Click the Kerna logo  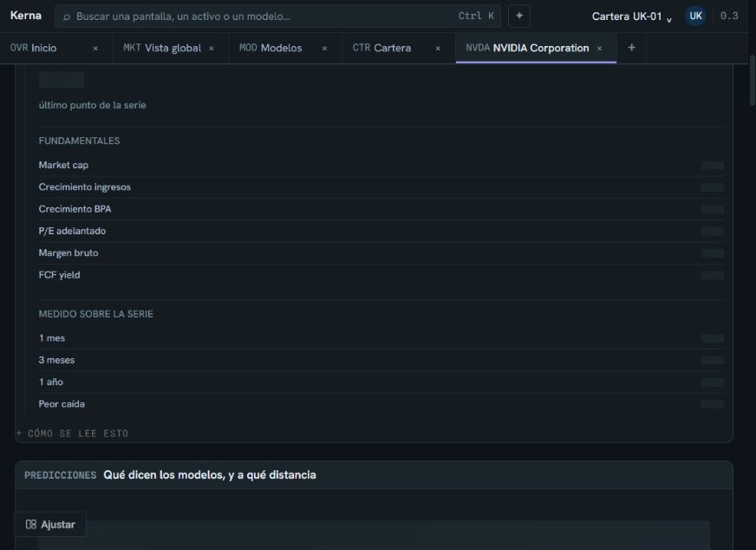pos(25,16)
